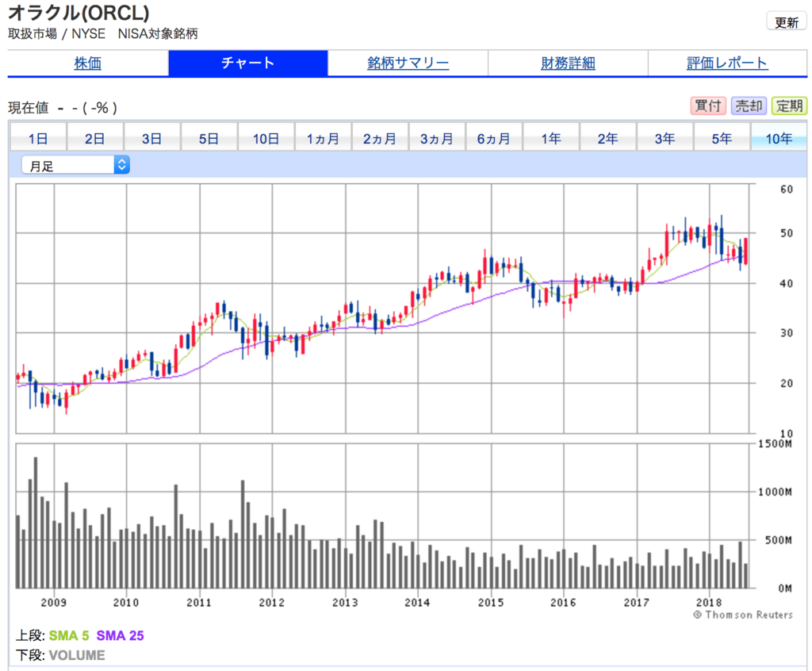
Task: Click the 定期 periodic order button
Action: (790, 105)
